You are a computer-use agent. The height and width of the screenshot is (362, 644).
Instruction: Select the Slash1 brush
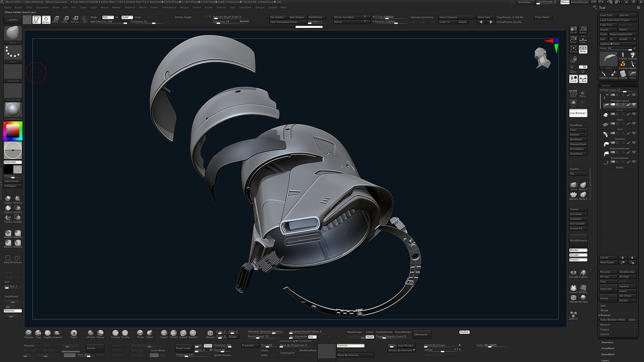(x=164, y=334)
